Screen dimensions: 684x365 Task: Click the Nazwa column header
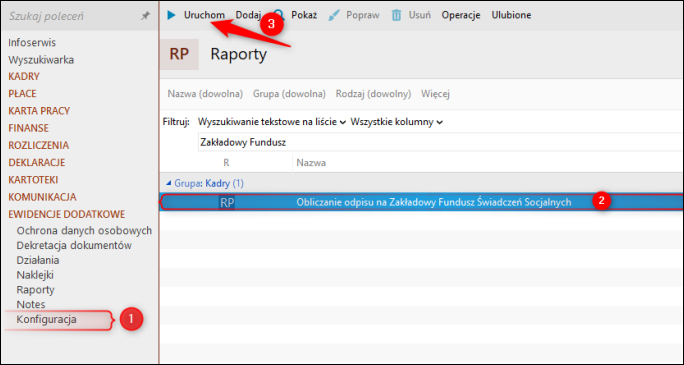click(311, 163)
